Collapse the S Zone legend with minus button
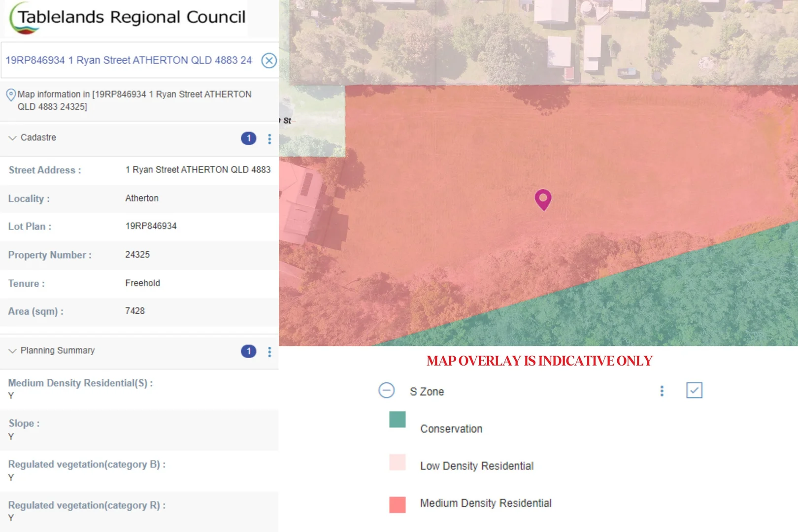This screenshot has height=532, width=798. tap(387, 390)
